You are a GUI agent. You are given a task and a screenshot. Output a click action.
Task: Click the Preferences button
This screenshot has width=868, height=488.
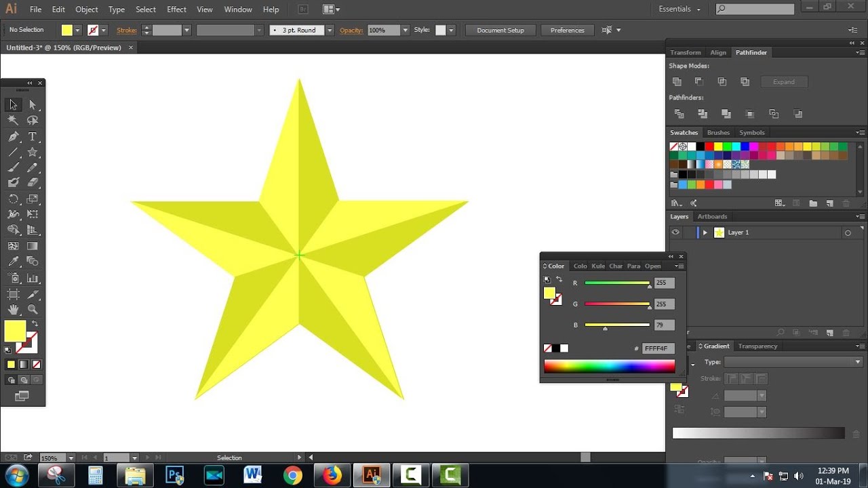568,30
